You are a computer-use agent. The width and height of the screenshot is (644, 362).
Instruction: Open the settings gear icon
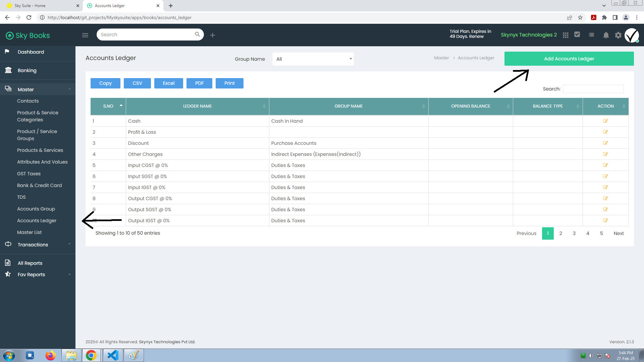(618, 35)
